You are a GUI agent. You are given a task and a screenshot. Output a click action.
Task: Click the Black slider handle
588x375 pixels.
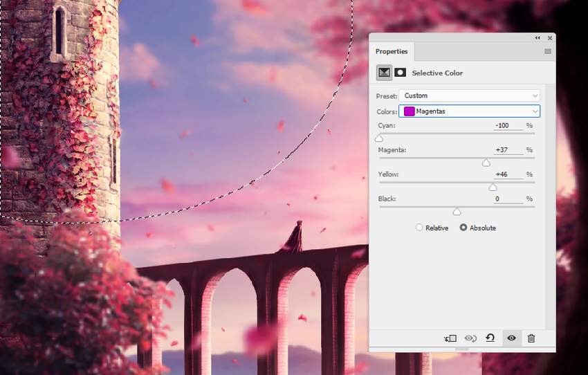coord(457,212)
